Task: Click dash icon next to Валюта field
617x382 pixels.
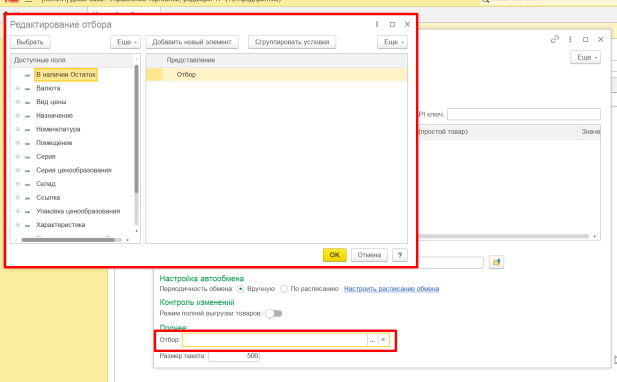Action: (28, 89)
